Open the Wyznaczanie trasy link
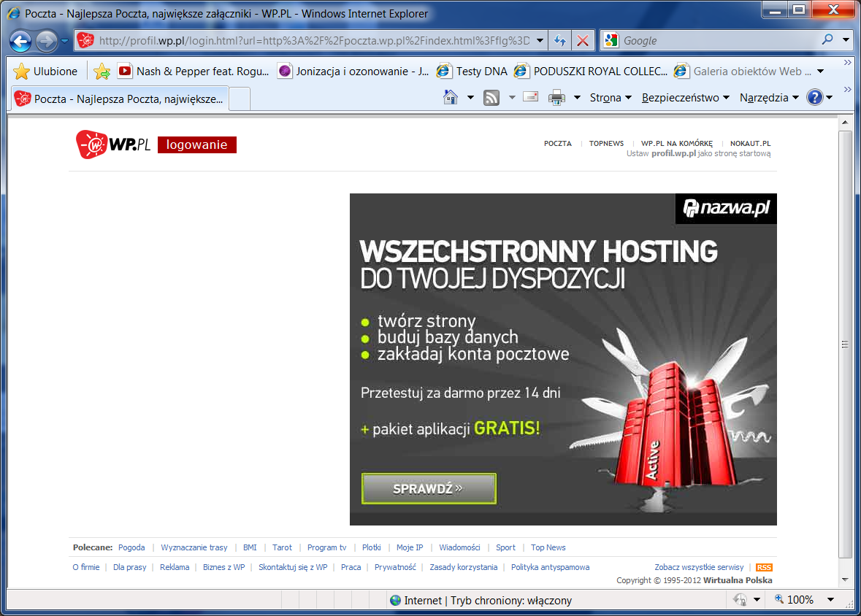This screenshot has width=861, height=616. pos(194,547)
